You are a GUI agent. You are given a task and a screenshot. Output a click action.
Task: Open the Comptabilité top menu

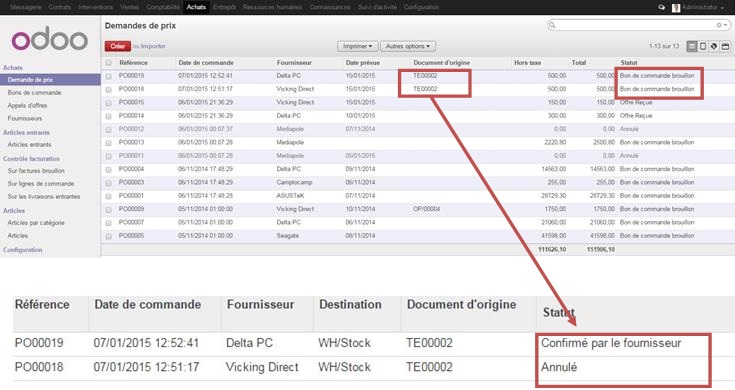coord(163,8)
